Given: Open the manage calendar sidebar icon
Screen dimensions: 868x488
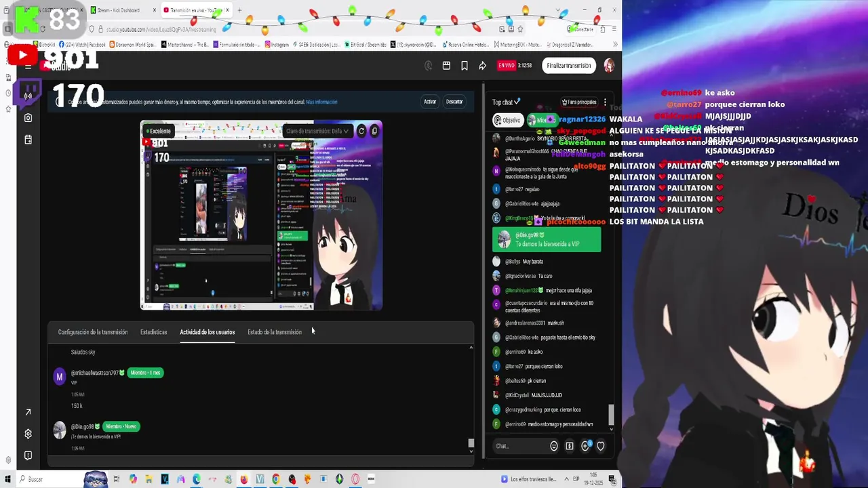Looking at the screenshot, I should point(28,140).
